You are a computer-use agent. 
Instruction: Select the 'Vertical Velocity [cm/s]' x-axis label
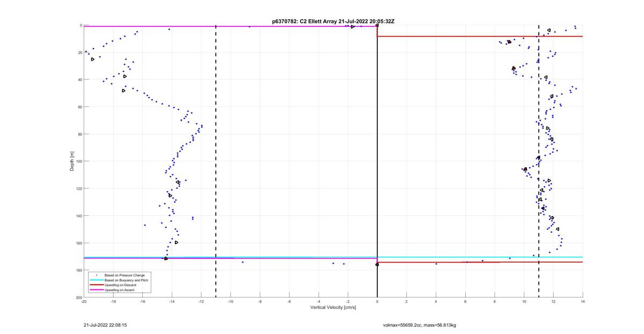point(333,308)
